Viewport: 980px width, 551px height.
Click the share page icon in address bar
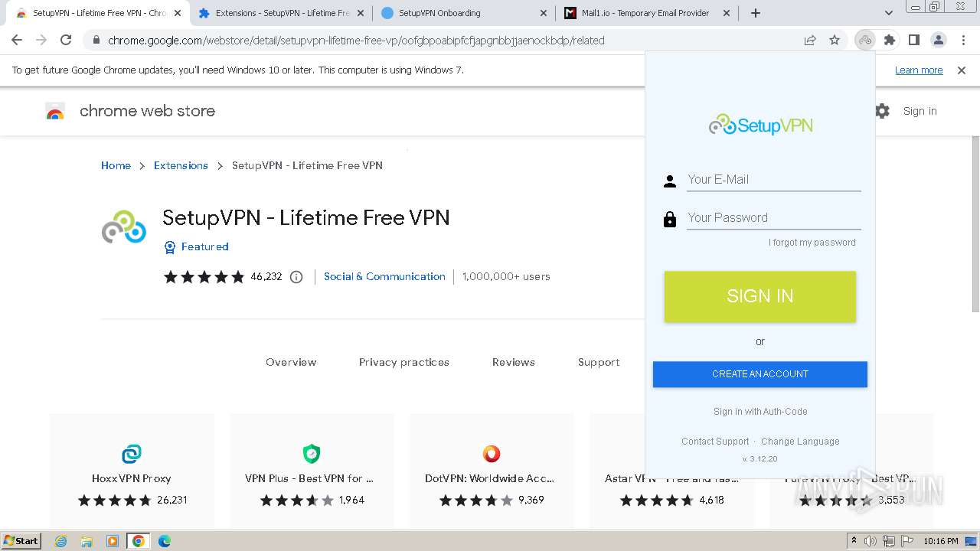click(810, 41)
